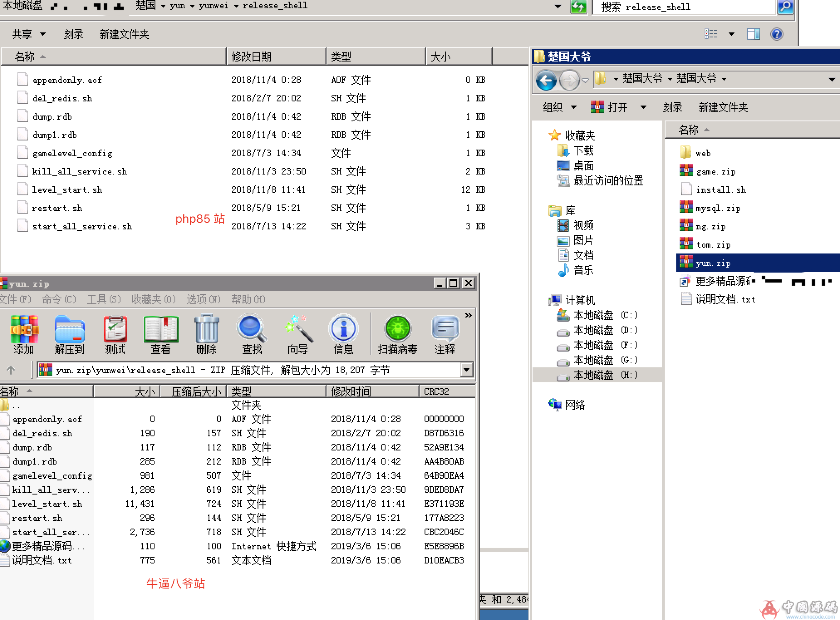Select ng.zip archive file
Screen dimensions: 840x620
[x=702, y=226]
